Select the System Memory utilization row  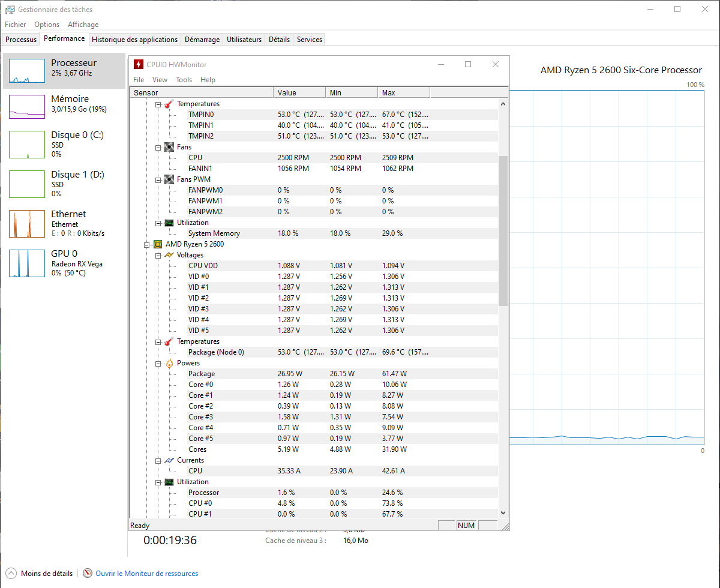coord(314,233)
